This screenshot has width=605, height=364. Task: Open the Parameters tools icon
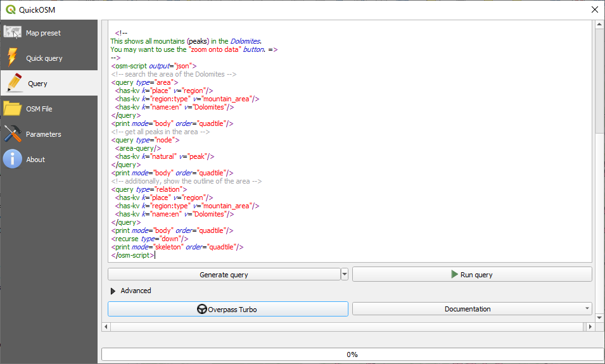click(13, 134)
